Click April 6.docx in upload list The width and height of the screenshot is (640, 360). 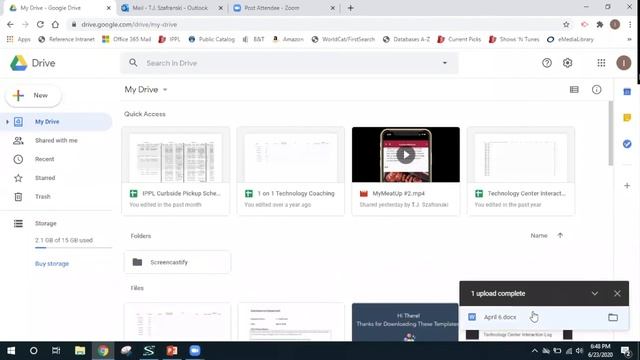[x=500, y=317]
